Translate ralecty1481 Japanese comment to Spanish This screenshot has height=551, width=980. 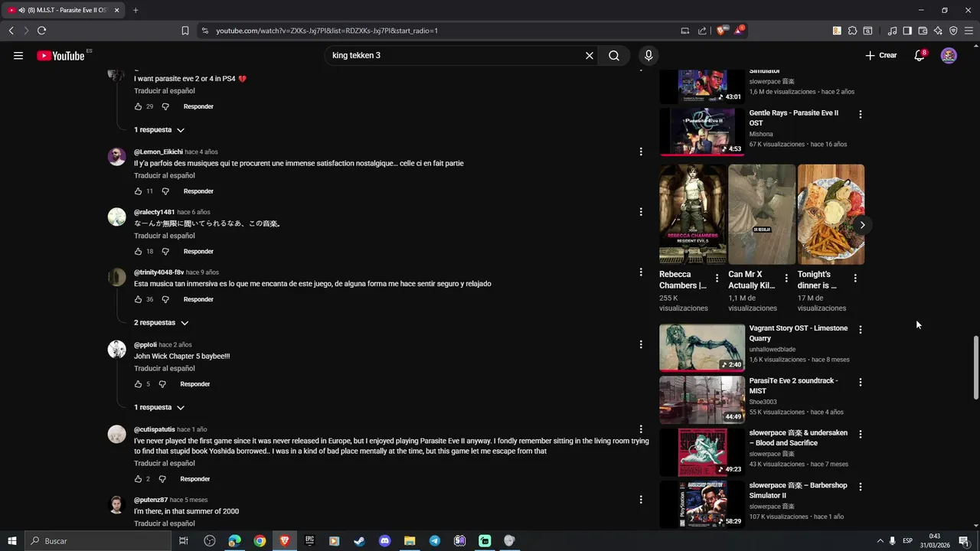165,236
